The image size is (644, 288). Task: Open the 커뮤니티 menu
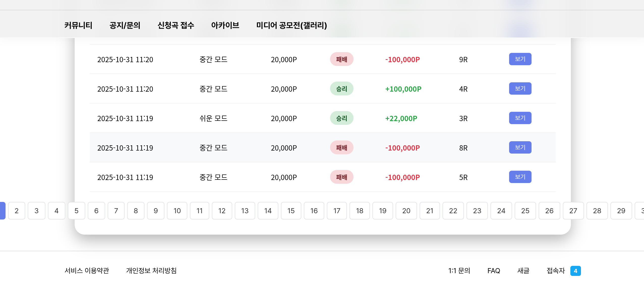[78, 25]
